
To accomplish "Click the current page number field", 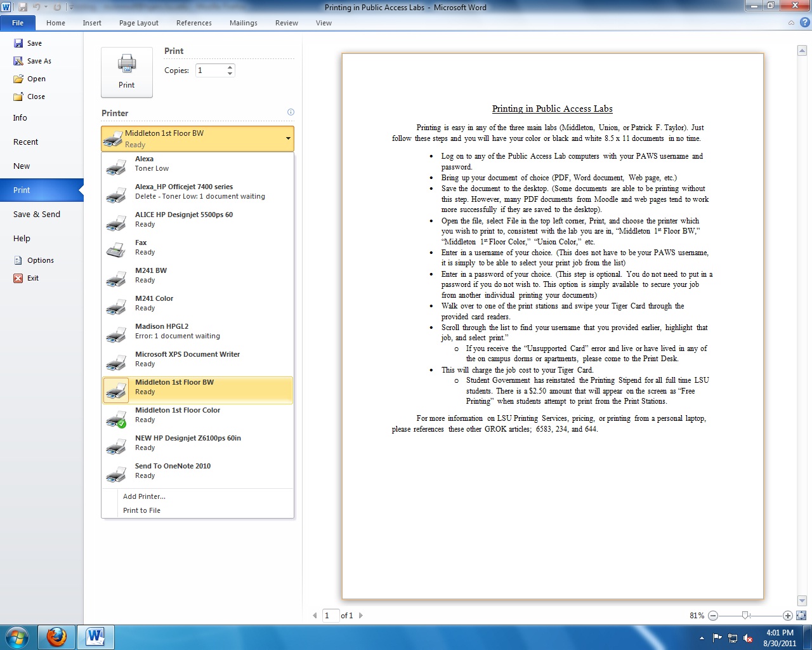I will click(x=331, y=615).
